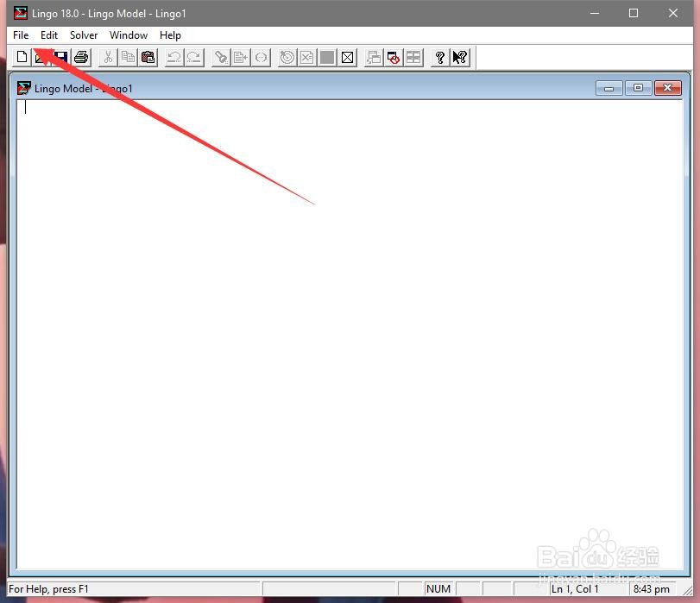700x603 pixels.
Task: Open the Help menu
Action: [170, 35]
